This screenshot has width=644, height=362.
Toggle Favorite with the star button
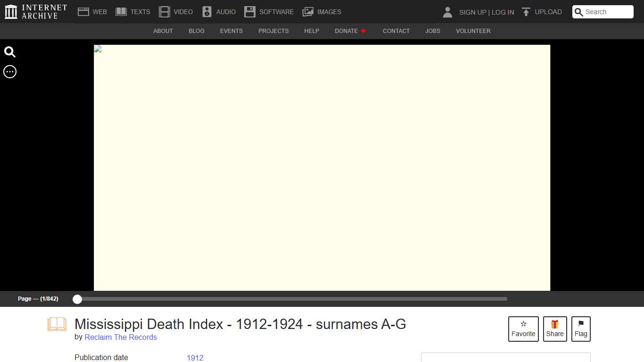coord(523,329)
